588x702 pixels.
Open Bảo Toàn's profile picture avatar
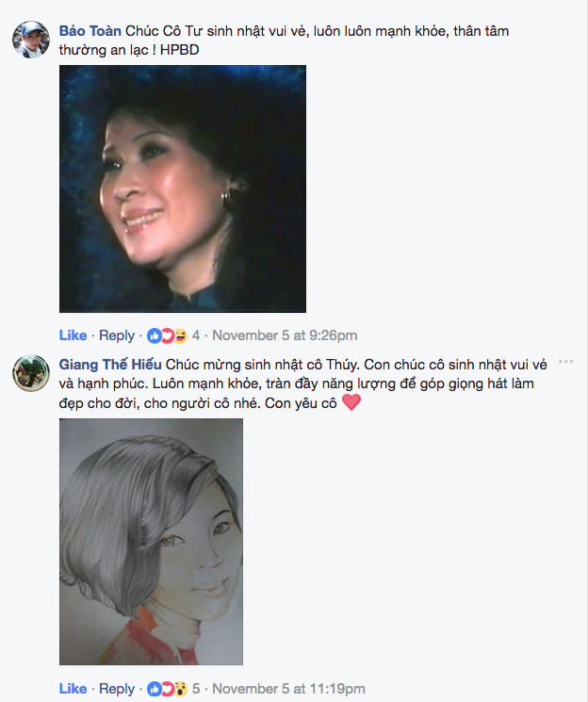click(x=31, y=40)
